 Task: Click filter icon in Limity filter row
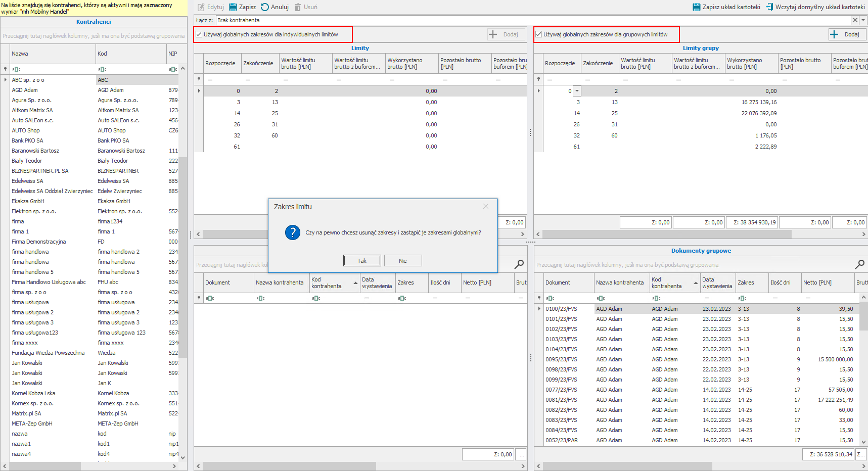coord(199,79)
